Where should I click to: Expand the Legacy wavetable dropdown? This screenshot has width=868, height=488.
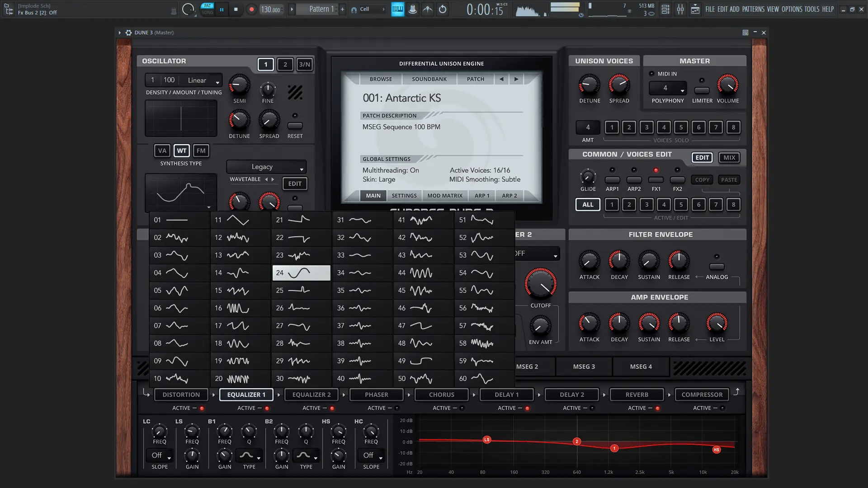266,167
